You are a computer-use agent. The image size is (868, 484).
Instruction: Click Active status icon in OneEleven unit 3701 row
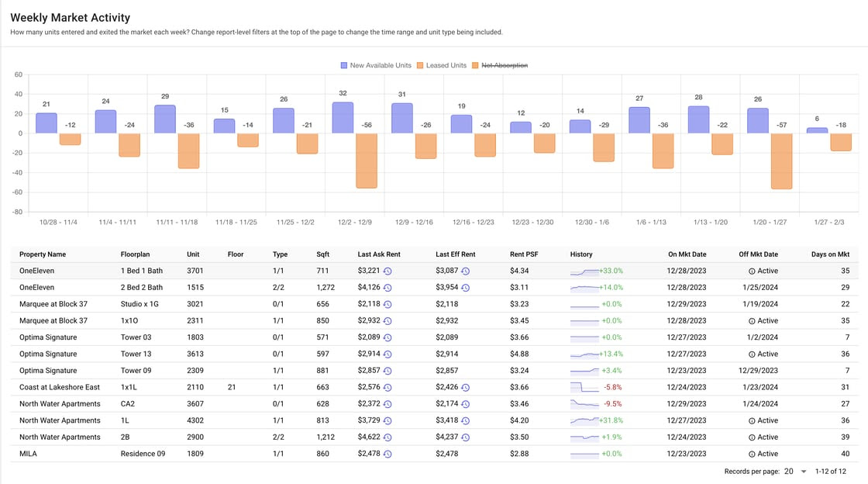pos(752,271)
